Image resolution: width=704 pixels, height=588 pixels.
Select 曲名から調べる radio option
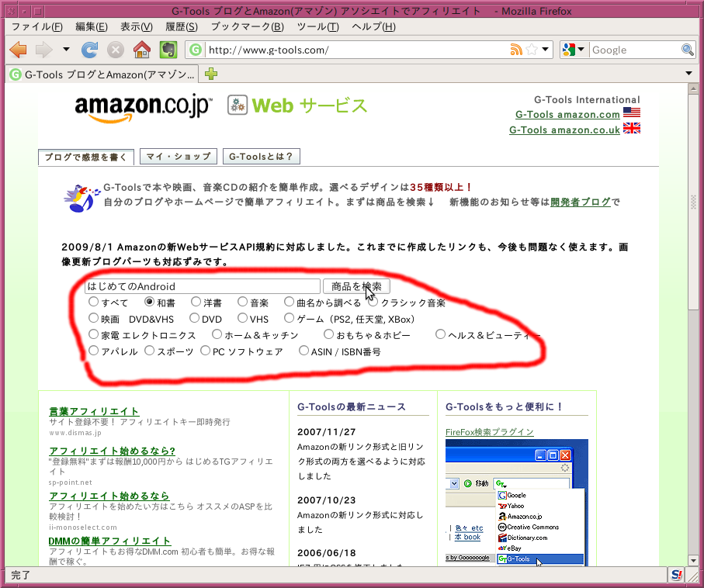coord(290,301)
